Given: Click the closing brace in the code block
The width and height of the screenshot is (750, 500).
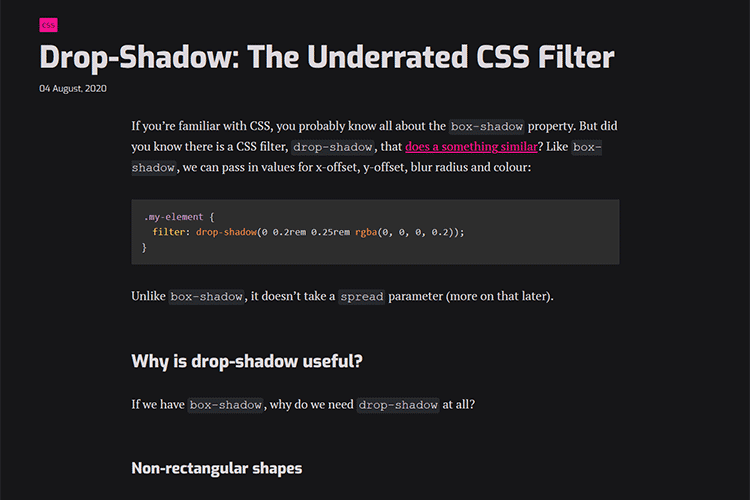Looking at the screenshot, I should [145, 246].
